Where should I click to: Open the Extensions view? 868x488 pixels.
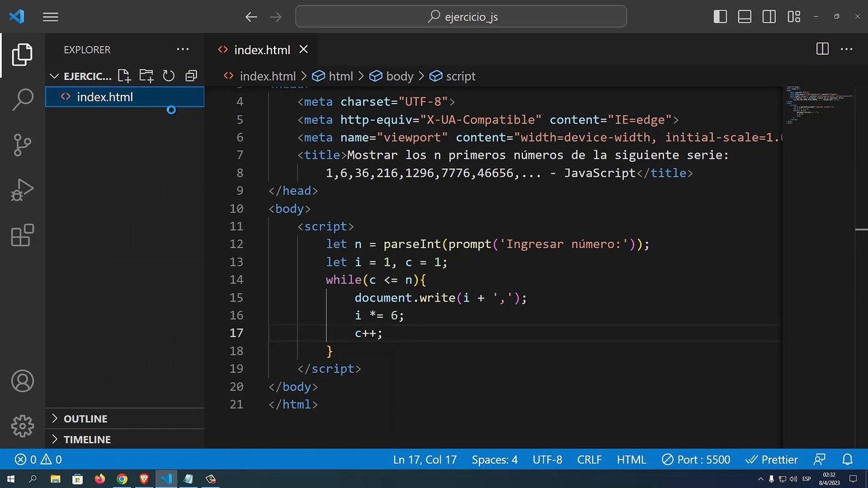(22, 235)
